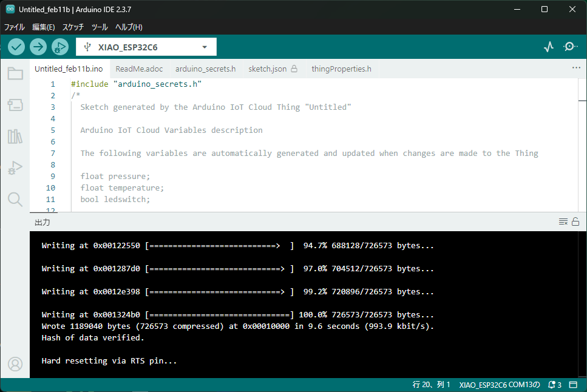Open the XIAO_ESP32C6 board selector dropdown
This screenshot has height=392, width=587.
(146, 47)
